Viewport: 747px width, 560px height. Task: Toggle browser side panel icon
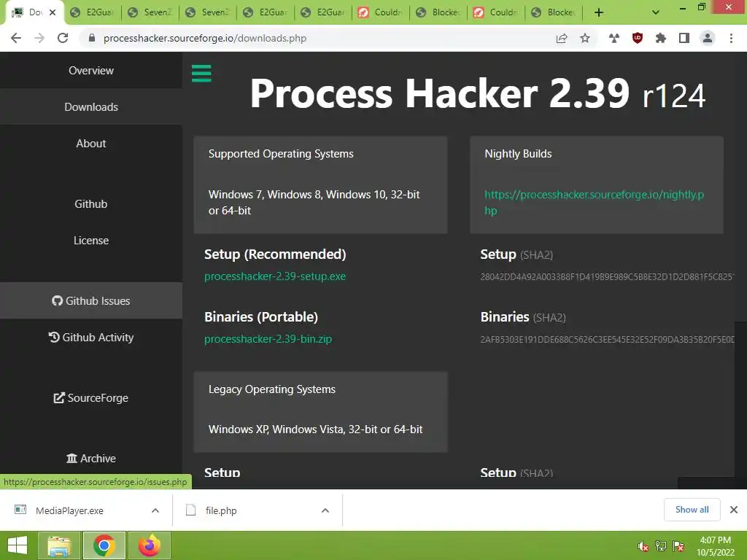pos(684,38)
